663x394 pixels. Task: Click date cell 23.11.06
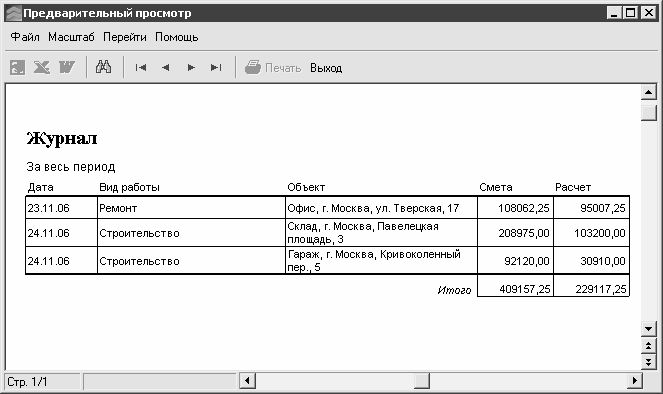click(x=61, y=208)
